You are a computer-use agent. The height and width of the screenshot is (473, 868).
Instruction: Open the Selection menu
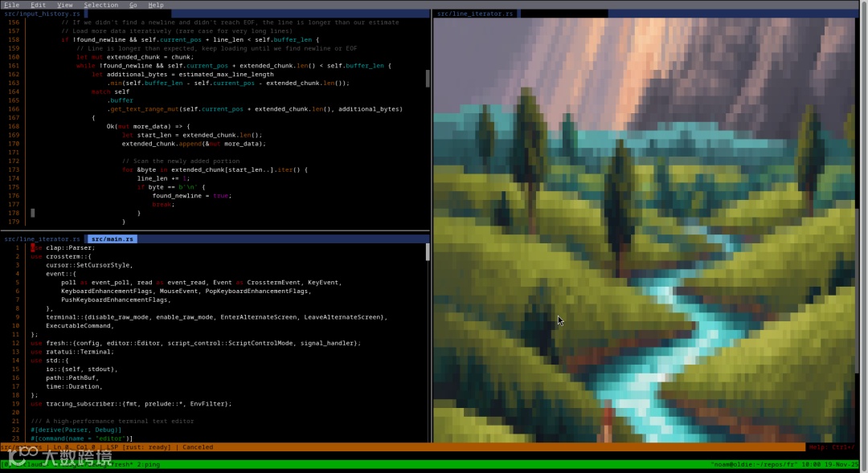[x=100, y=5]
